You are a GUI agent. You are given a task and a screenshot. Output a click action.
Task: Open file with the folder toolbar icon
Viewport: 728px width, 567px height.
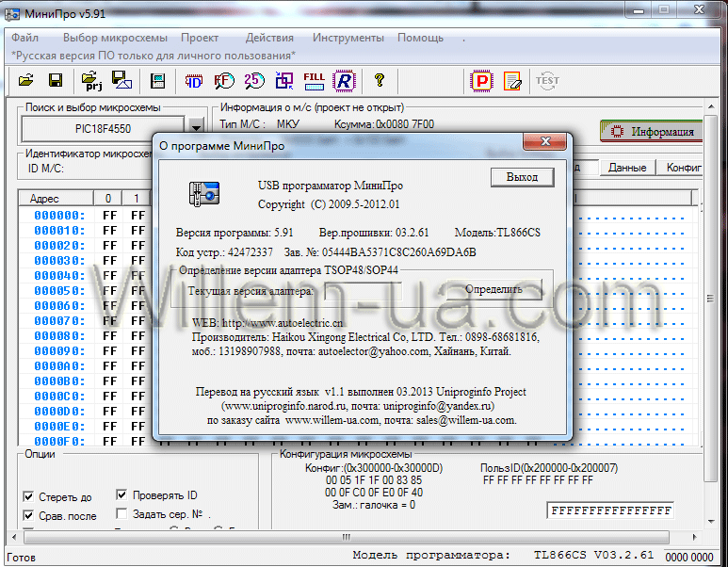click(26, 81)
